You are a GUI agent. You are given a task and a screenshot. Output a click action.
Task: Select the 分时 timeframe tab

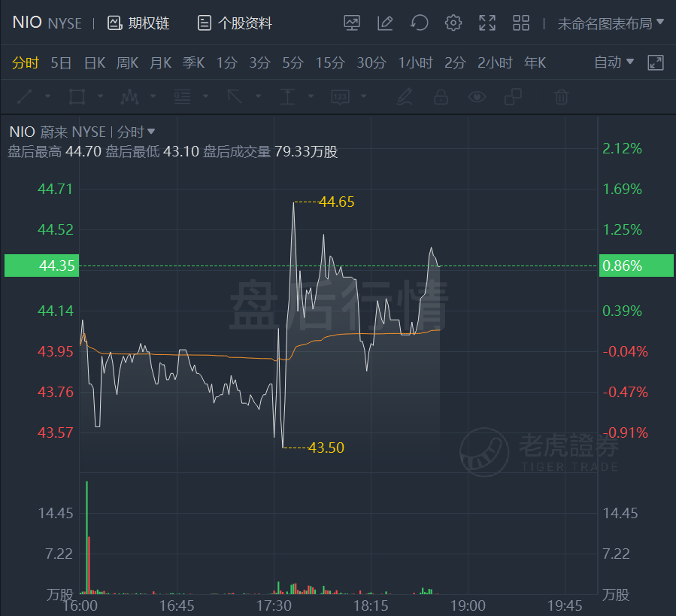(x=26, y=63)
